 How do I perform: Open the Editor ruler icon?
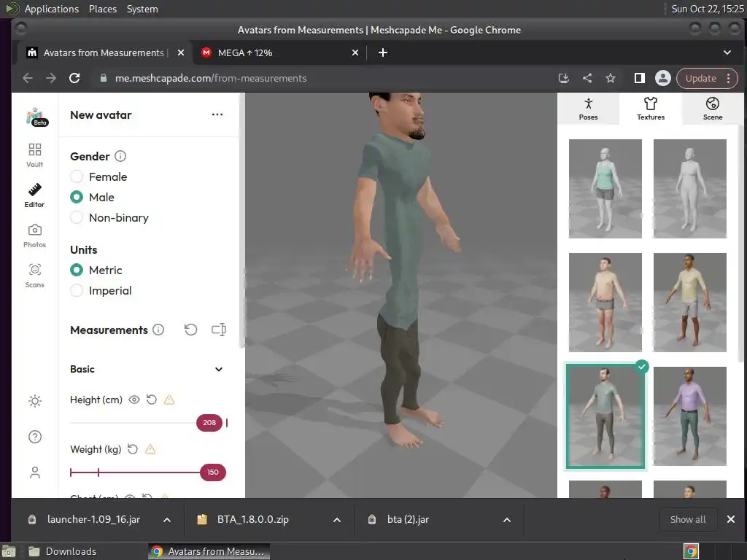pos(34,195)
